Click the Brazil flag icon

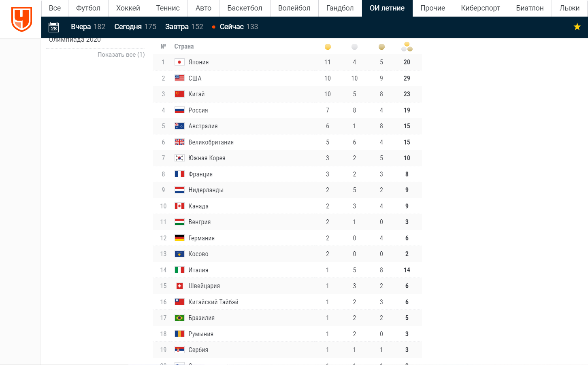click(x=179, y=318)
